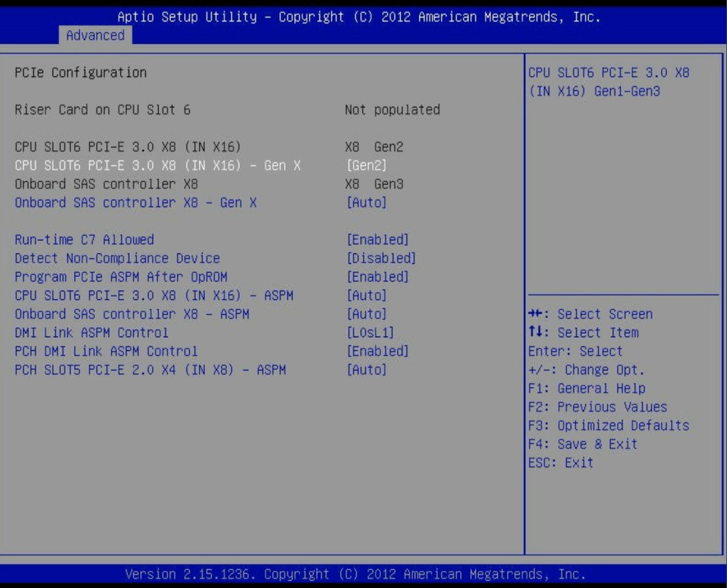
Task: Select DMI Link ASPM Control setting
Action: (x=91, y=332)
